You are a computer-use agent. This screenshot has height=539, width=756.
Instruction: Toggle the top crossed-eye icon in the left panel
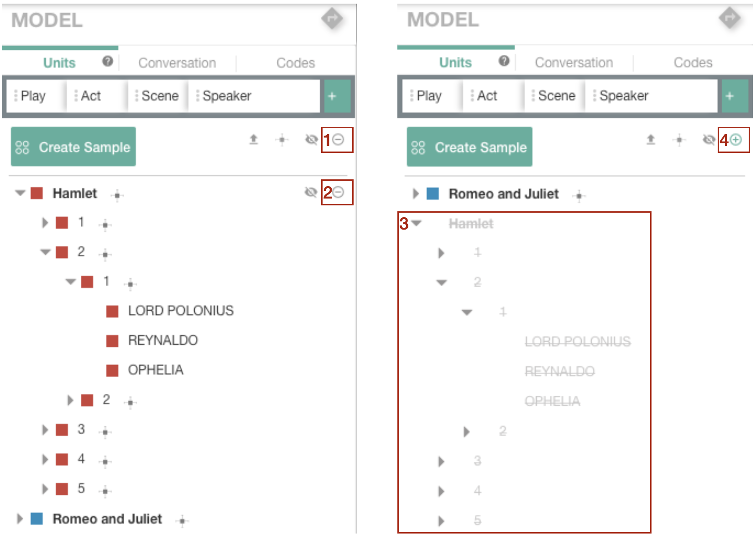[x=311, y=139]
